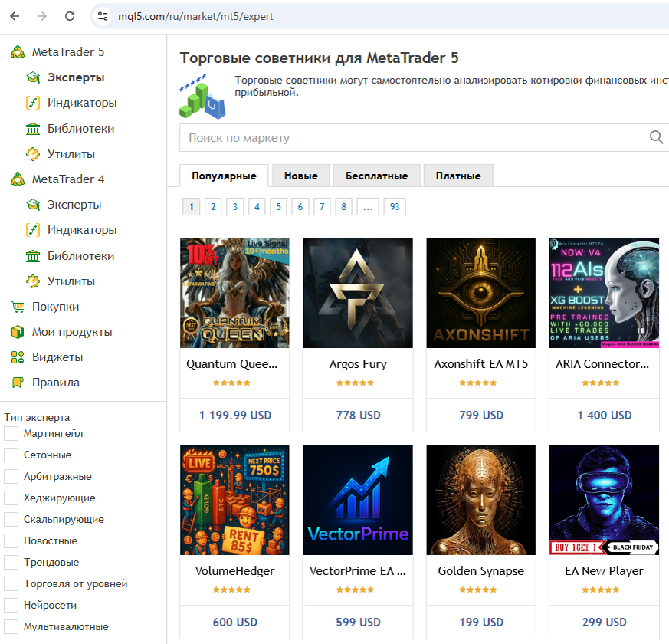The image size is (669, 644).
Task: Open Мои продукты link
Action: tap(72, 332)
